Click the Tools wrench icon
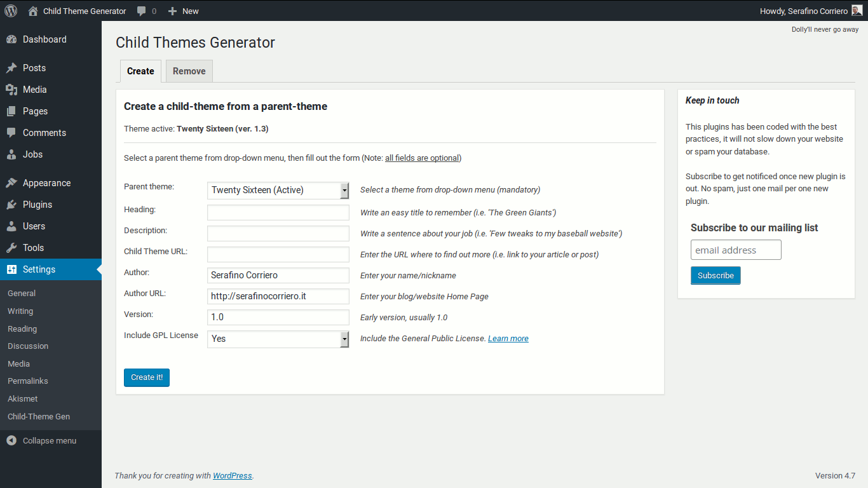Viewport: 868px width, 488px height. pos(11,248)
